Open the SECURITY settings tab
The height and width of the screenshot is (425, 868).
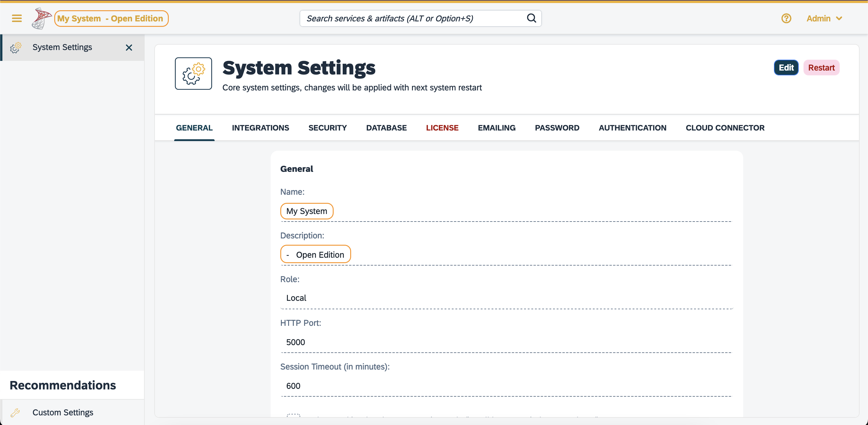pyautogui.click(x=328, y=128)
